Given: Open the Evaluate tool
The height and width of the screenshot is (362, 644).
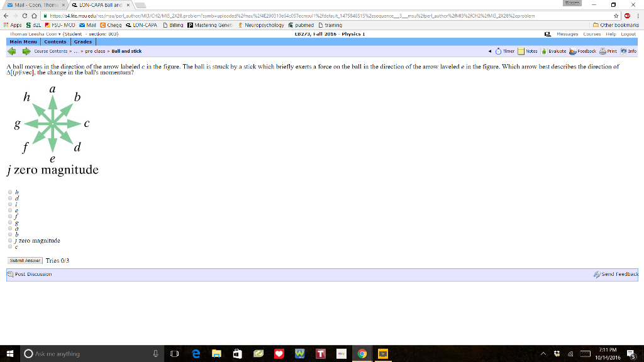Looking at the screenshot, I should point(553,52).
